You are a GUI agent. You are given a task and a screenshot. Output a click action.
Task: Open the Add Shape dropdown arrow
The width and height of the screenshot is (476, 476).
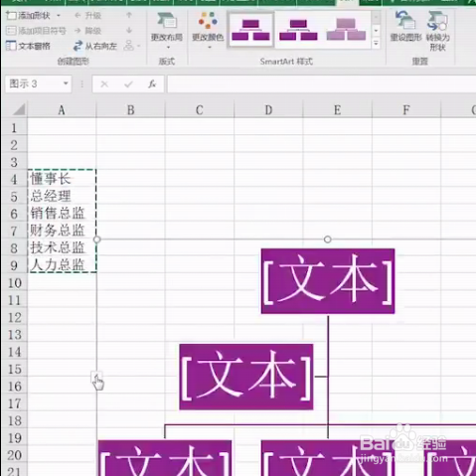pos(59,16)
